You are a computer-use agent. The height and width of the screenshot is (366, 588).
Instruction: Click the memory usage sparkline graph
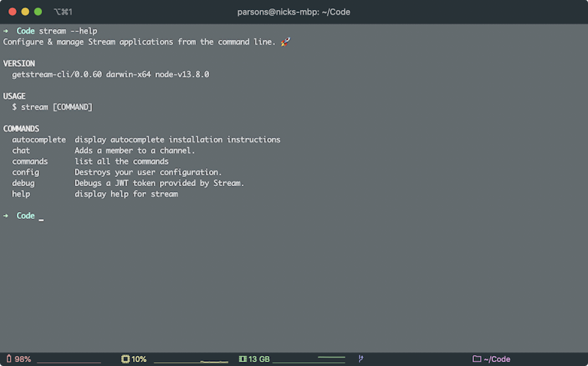click(309, 359)
